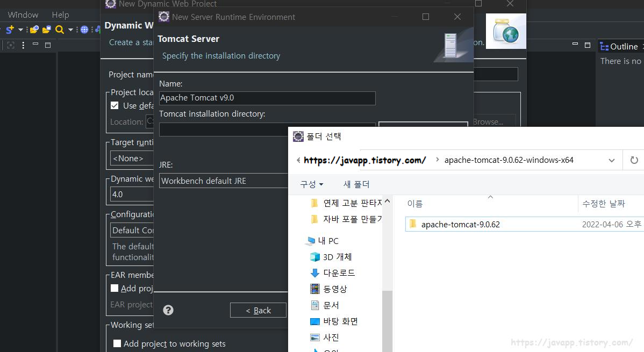Maximize the left view panel
The height and width of the screenshot is (352, 644).
tap(48, 45)
